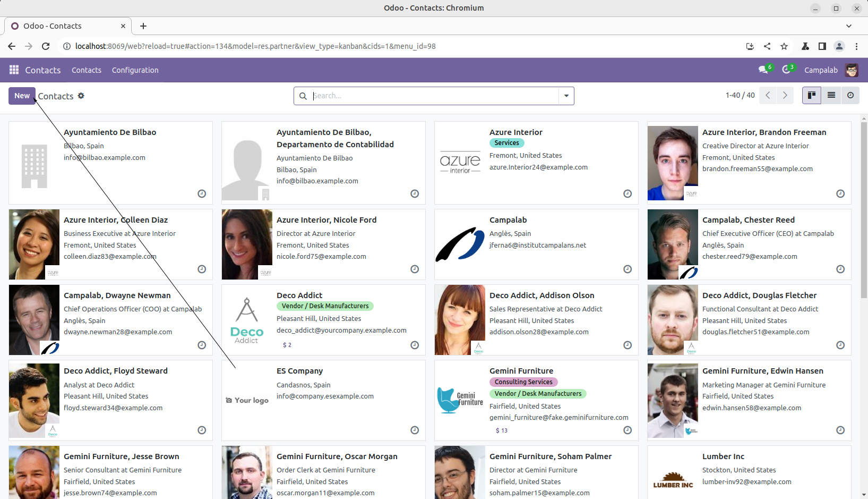The width and height of the screenshot is (868, 499).
Task: Expand the browser tab list chevron
Action: tap(848, 26)
